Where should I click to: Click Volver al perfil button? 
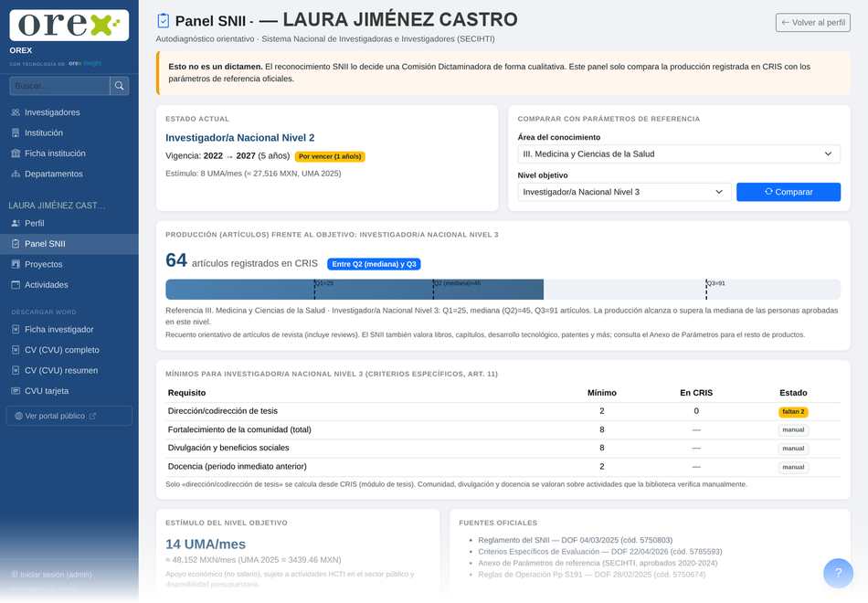(x=812, y=23)
